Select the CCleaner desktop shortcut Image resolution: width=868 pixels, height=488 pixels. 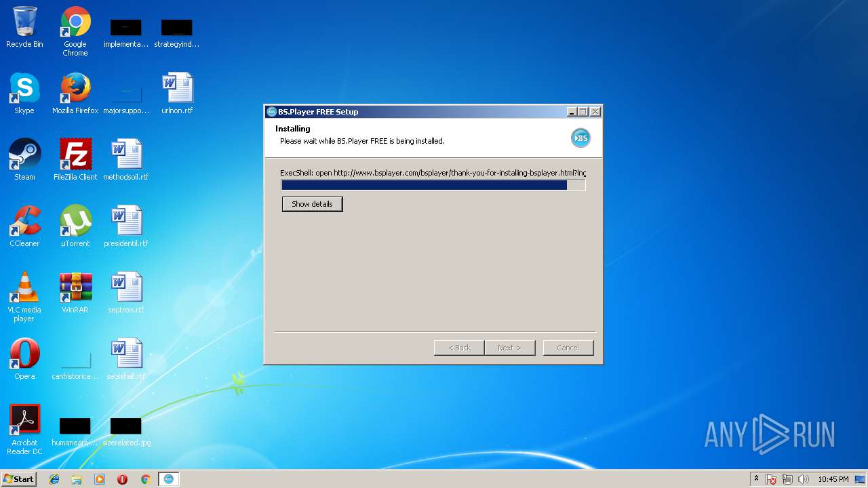pos(24,226)
